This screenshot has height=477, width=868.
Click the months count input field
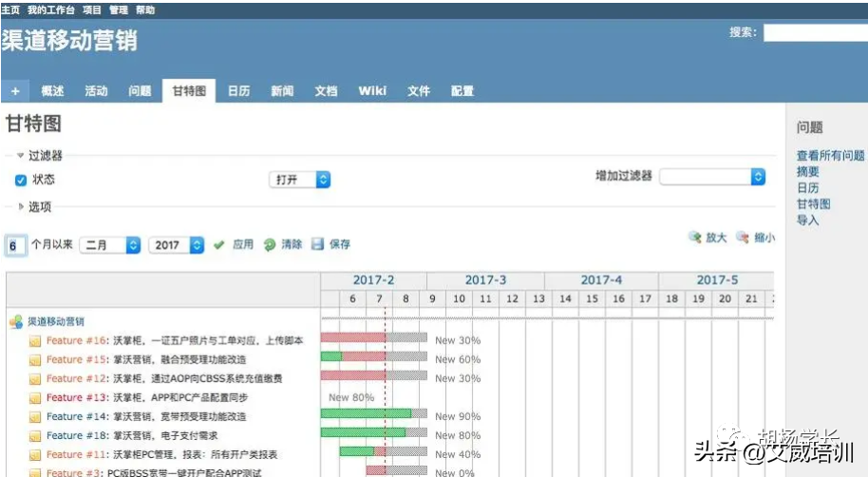coord(15,245)
